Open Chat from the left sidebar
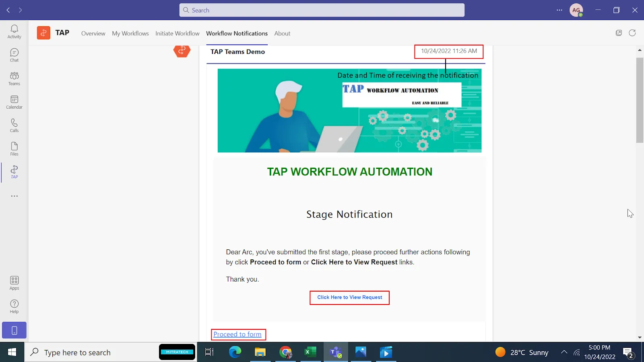The width and height of the screenshot is (644, 362). click(x=14, y=55)
